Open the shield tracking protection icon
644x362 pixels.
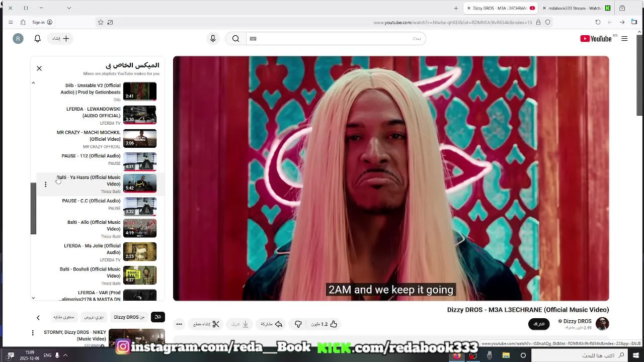pos(548,22)
